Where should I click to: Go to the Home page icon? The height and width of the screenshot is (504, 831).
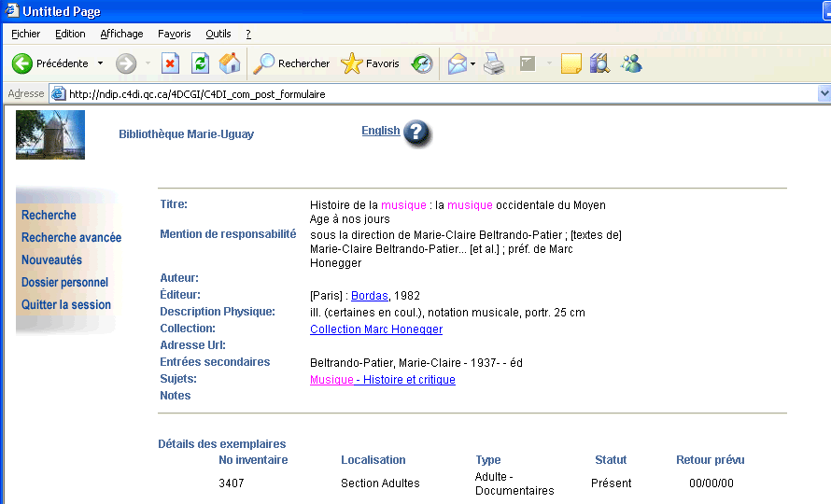(229, 63)
